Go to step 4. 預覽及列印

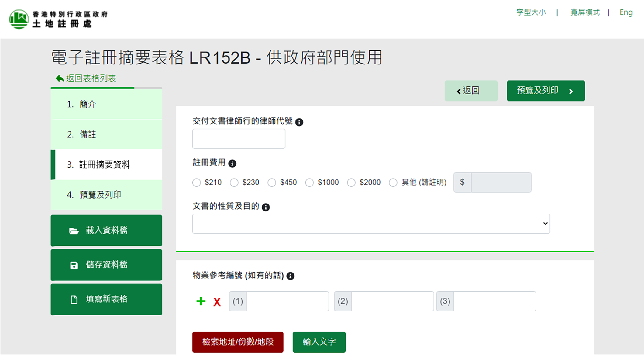[x=106, y=195]
